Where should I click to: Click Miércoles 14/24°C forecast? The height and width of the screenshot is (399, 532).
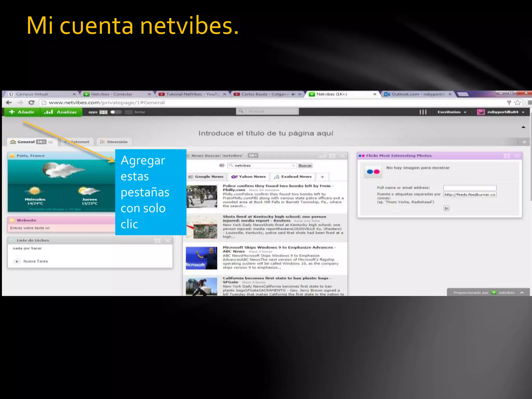[35, 196]
